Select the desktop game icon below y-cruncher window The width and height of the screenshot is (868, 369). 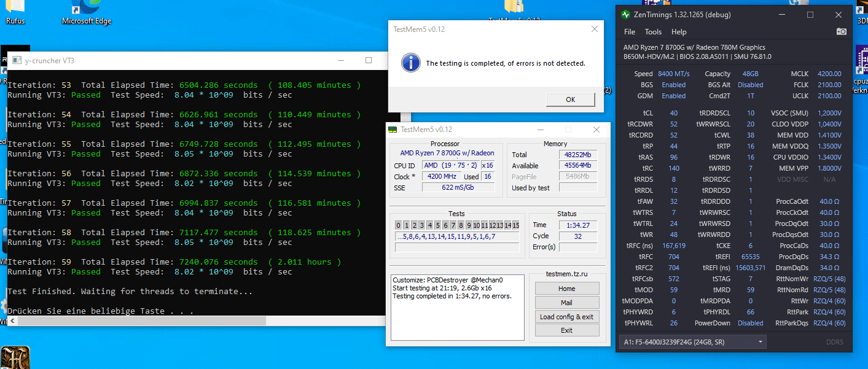[x=15, y=358]
